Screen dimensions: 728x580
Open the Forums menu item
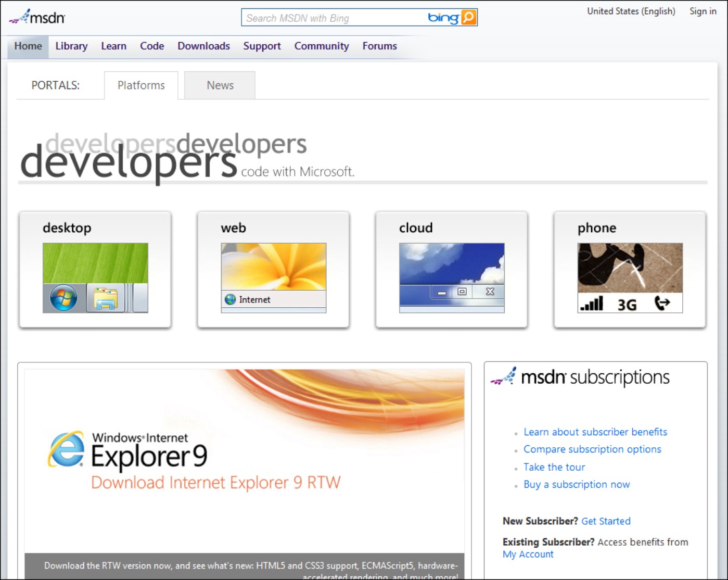379,46
